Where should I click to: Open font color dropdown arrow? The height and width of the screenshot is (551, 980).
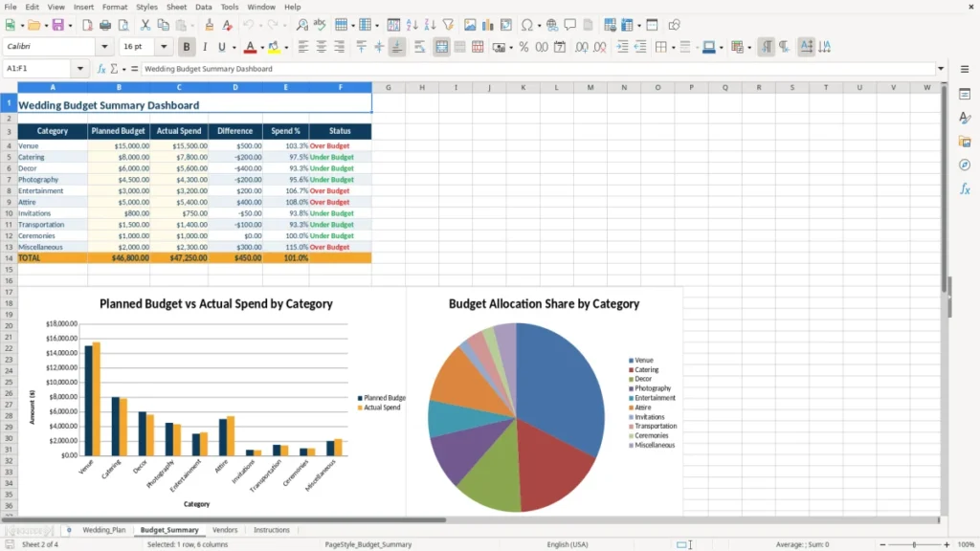(x=262, y=47)
